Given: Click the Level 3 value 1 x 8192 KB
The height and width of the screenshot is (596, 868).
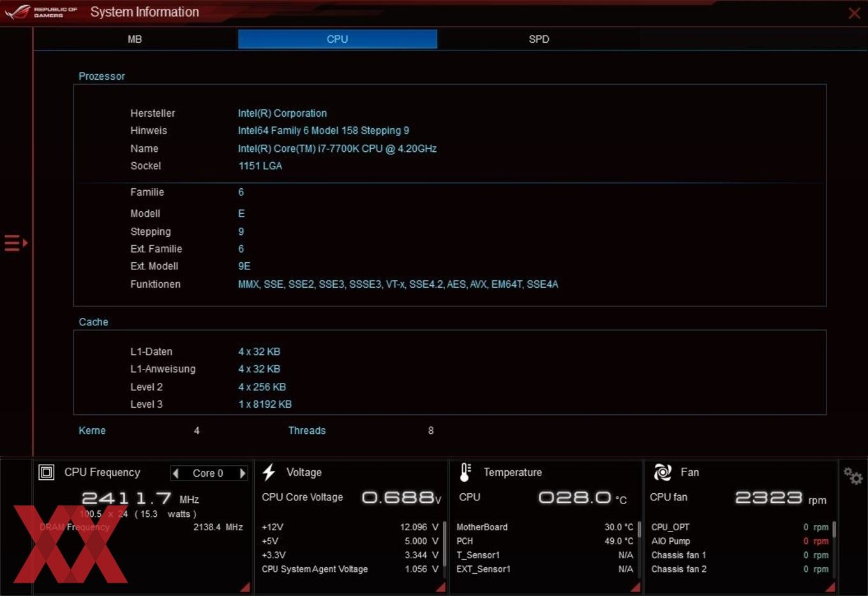Looking at the screenshot, I should 264,405.
